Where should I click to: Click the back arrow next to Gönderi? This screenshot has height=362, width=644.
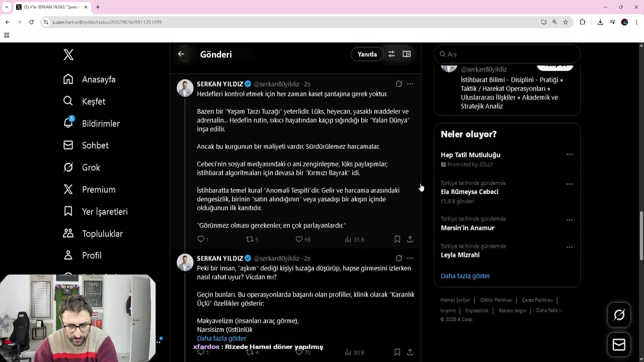tap(181, 54)
